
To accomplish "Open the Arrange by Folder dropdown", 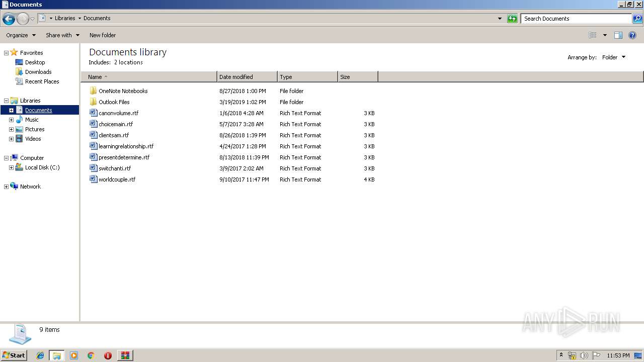I will click(x=614, y=57).
